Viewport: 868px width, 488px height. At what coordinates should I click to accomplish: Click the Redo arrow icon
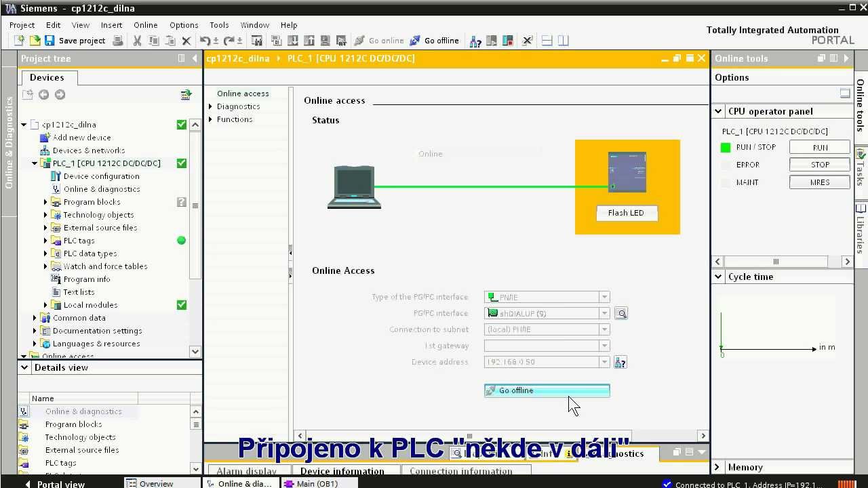pos(229,41)
